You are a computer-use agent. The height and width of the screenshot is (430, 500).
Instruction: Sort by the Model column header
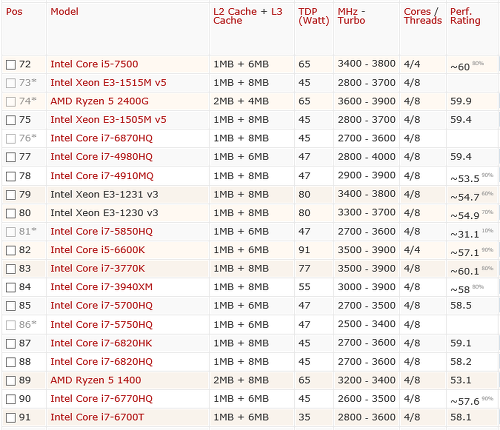tap(64, 12)
